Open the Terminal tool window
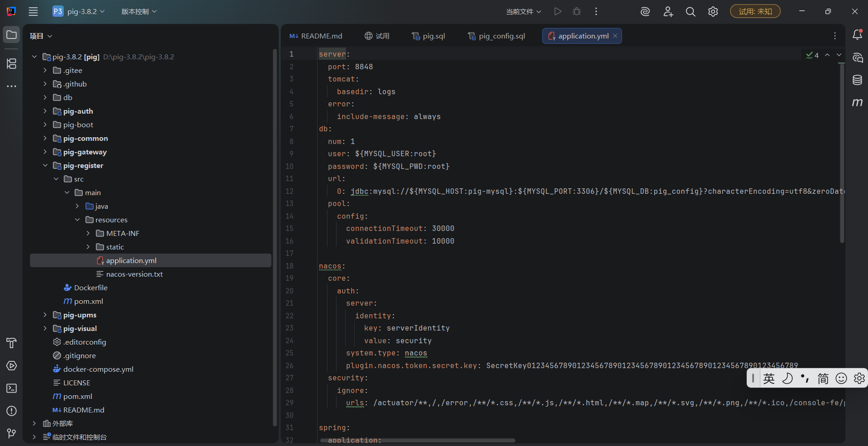Image resolution: width=868 pixels, height=446 pixels. coord(11,388)
